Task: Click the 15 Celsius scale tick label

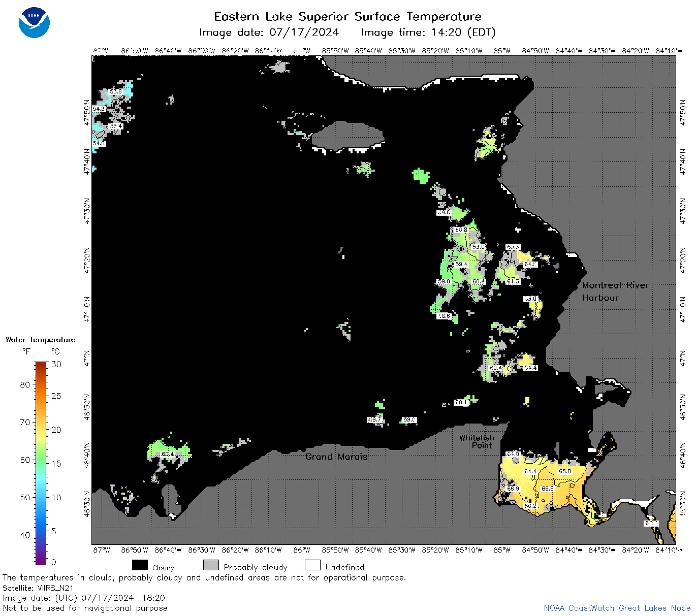Action: point(56,464)
